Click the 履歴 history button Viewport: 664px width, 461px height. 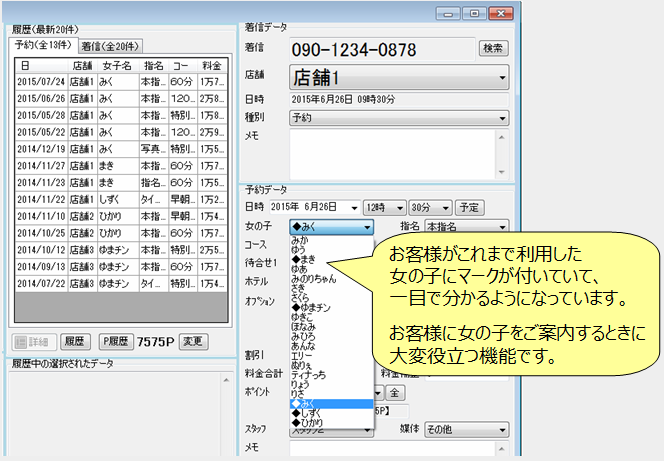pos(76,342)
